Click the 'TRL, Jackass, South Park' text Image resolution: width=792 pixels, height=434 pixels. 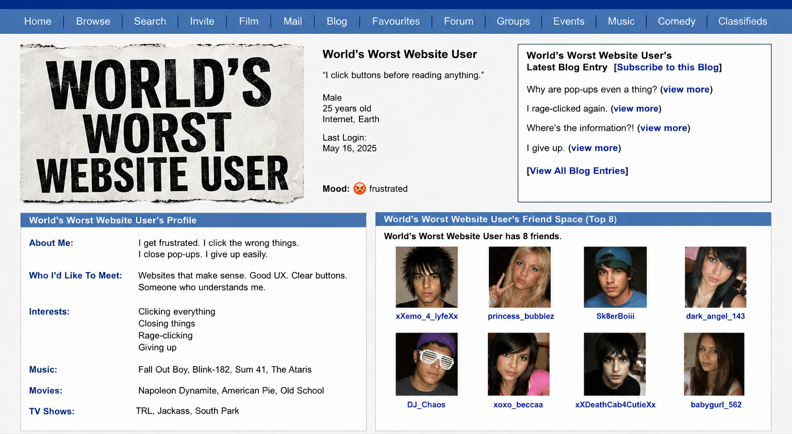tap(187, 411)
